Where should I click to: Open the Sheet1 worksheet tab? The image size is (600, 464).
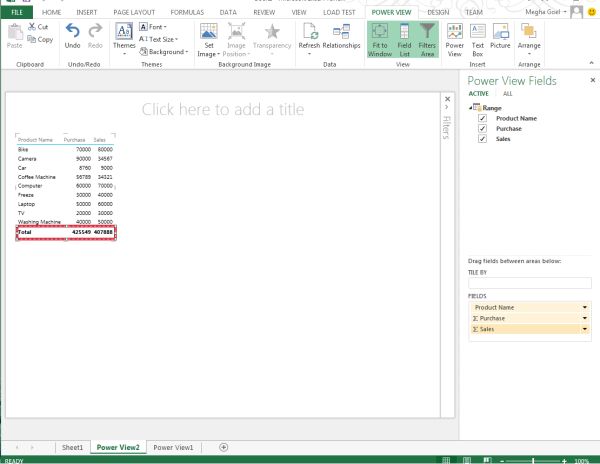coord(72,447)
